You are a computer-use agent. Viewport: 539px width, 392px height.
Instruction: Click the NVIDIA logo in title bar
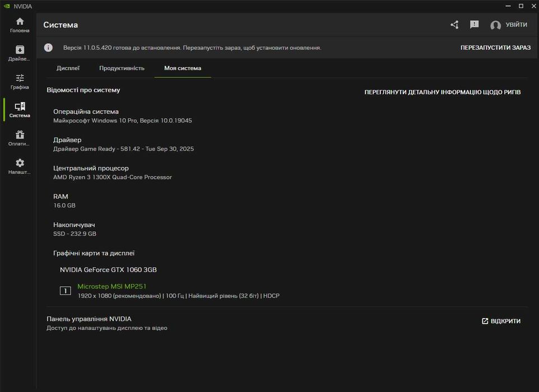coord(7,6)
